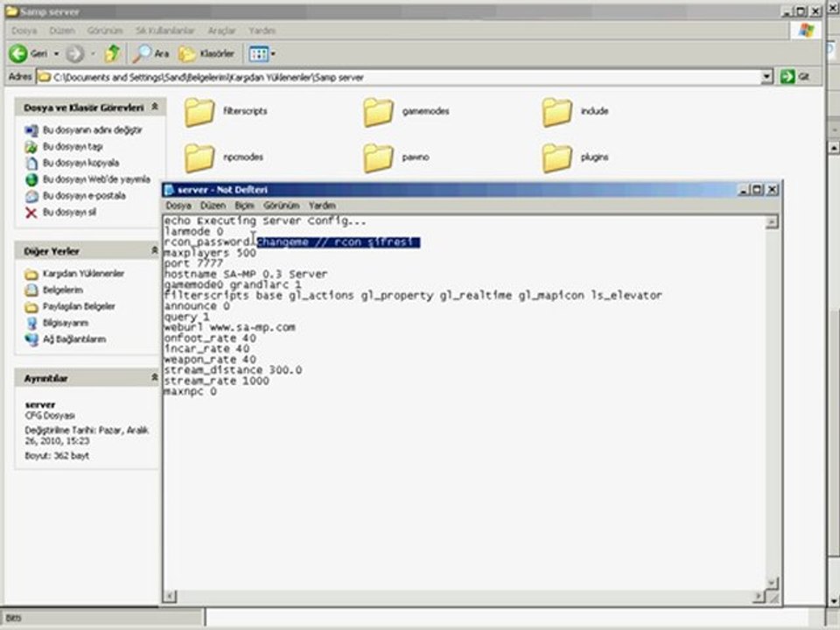Viewport: 840px width, 630px height.
Task: Click the highlighted 'changeme // rcon şifresi' text
Action: (x=338, y=242)
